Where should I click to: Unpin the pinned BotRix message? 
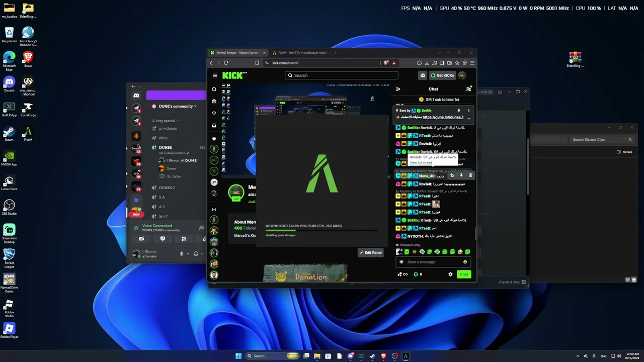click(458, 111)
